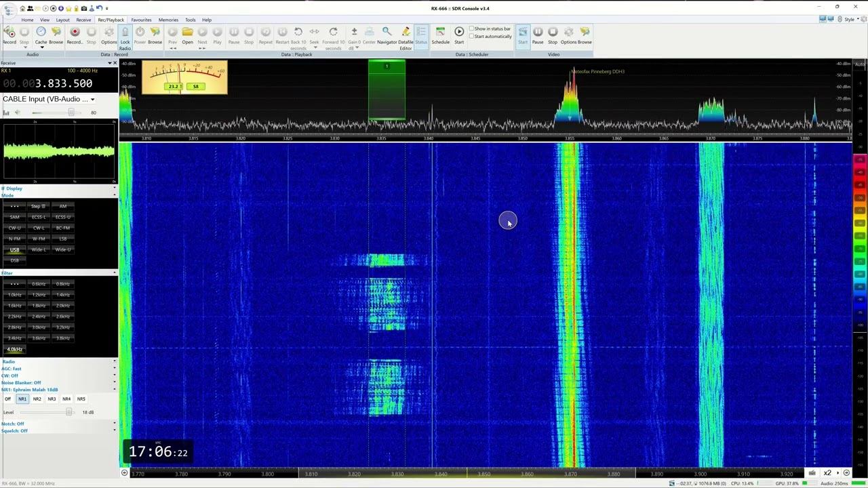The width and height of the screenshot is (868, 488).
Task: Select the 4.0kHz filter width
Action: click(14, 349)
